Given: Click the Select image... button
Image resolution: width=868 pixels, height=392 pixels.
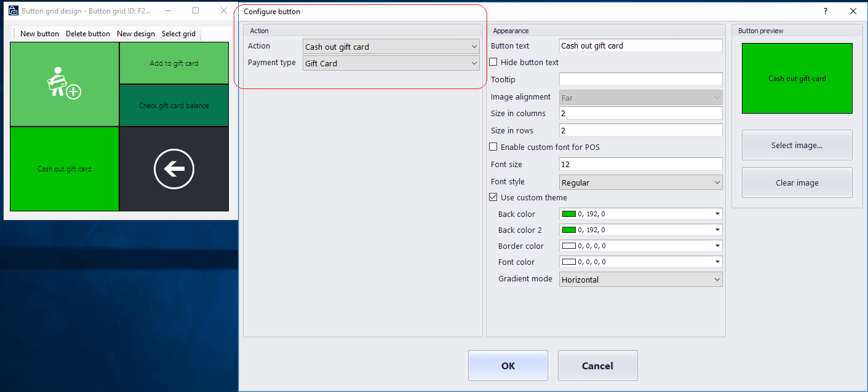Looking at the screenshot, I should coord(797,146).
